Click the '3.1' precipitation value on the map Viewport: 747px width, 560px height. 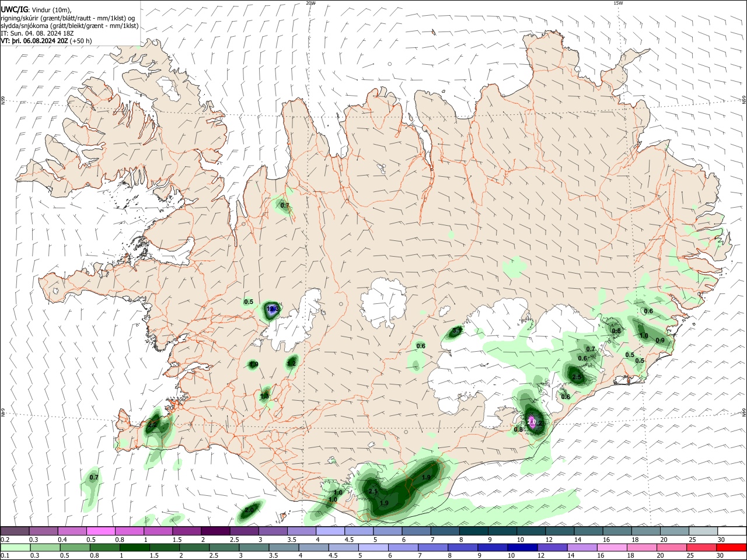[x=457, y=330]
